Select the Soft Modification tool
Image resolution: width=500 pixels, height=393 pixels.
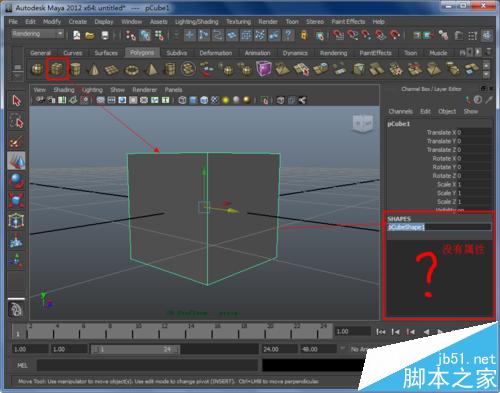(x=16, y=241)
